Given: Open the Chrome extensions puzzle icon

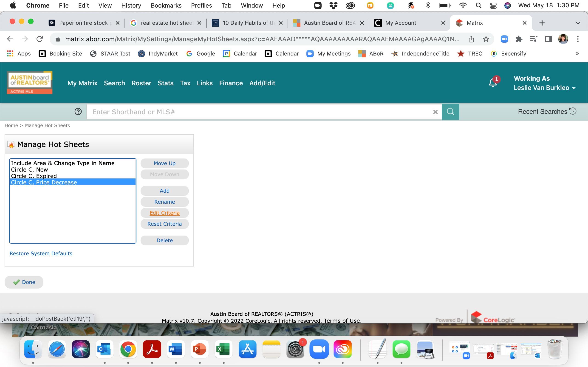Looking at the screenshot, I should pyautogui.click(x=519, y=39).
